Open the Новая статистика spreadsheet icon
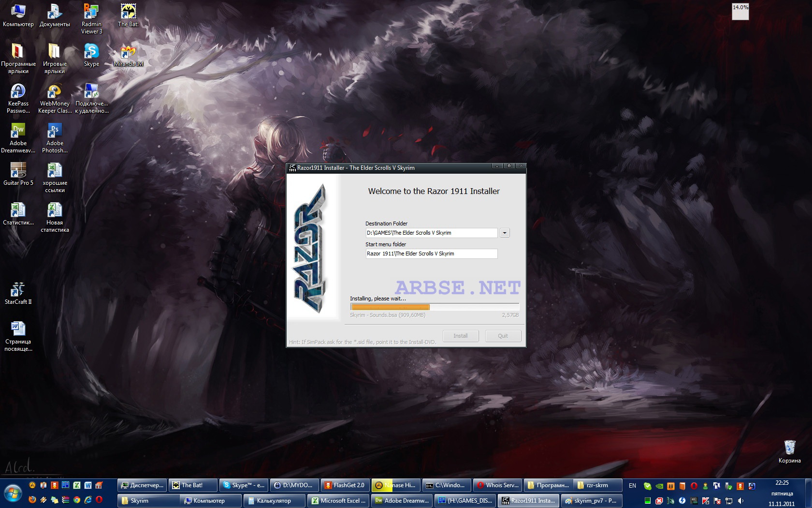 click(55, 217)
